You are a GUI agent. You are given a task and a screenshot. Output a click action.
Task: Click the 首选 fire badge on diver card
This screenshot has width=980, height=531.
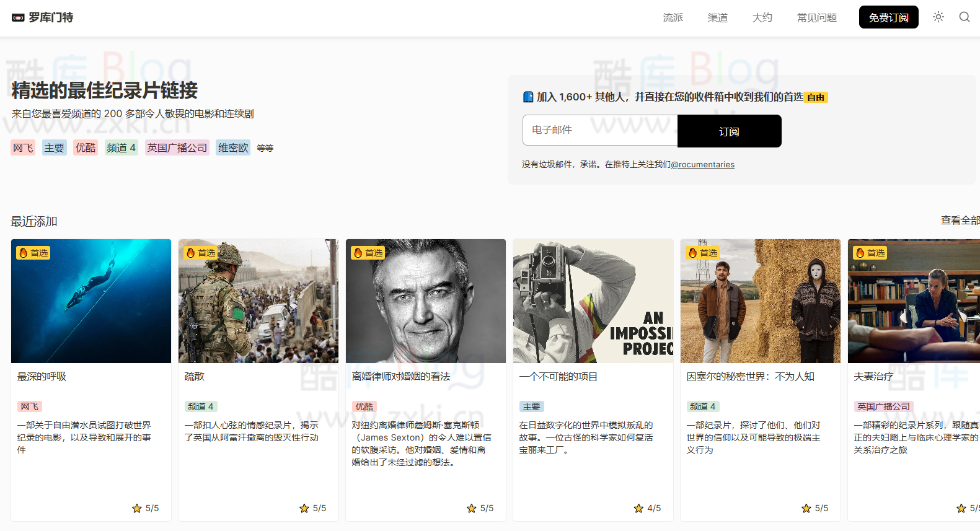pyautogui.click(x=33, y=253)
